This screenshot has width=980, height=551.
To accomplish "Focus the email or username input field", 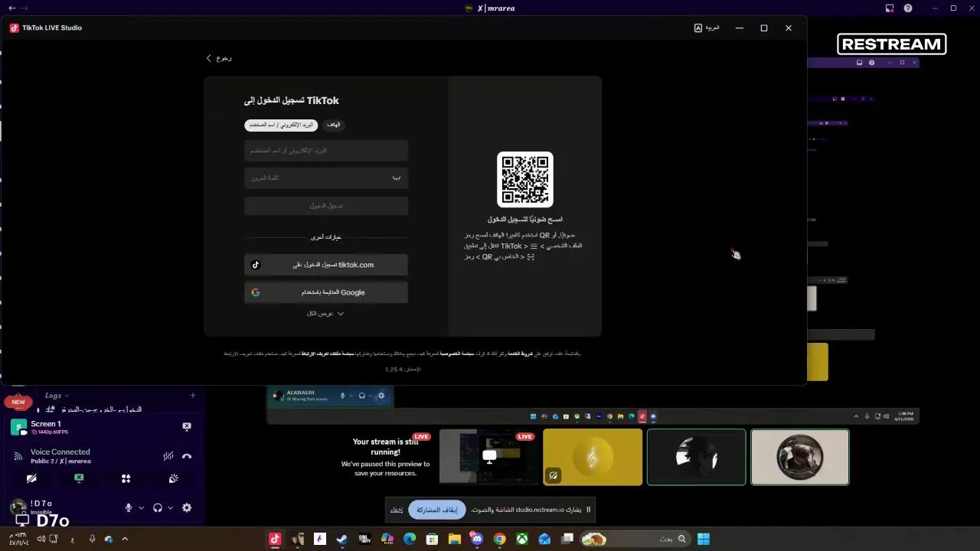I will click(326, 151).
